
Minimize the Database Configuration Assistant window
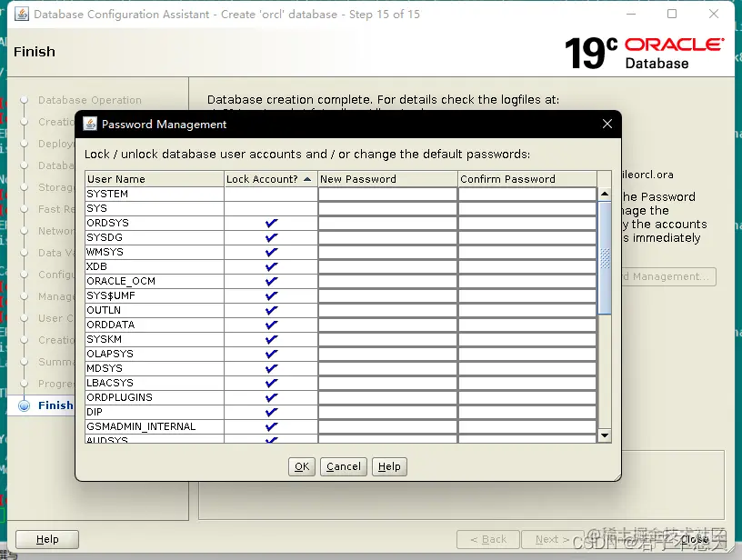[x=631, y=14]
